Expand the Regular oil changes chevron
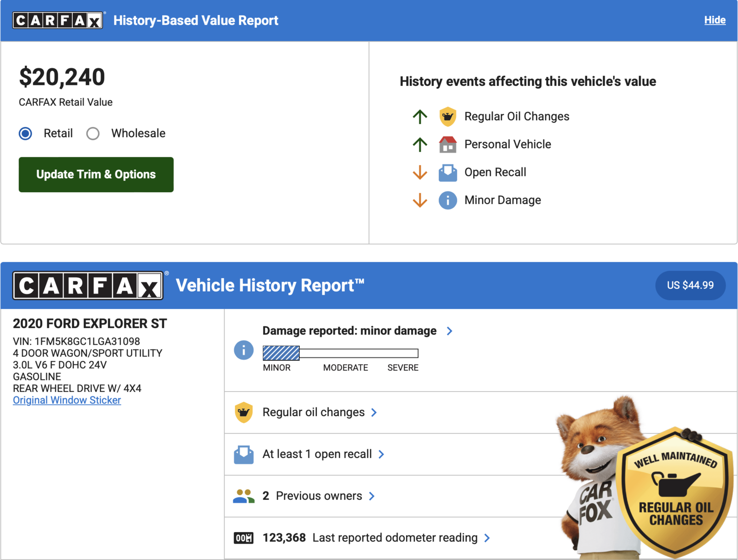 (x=374, y=413)
